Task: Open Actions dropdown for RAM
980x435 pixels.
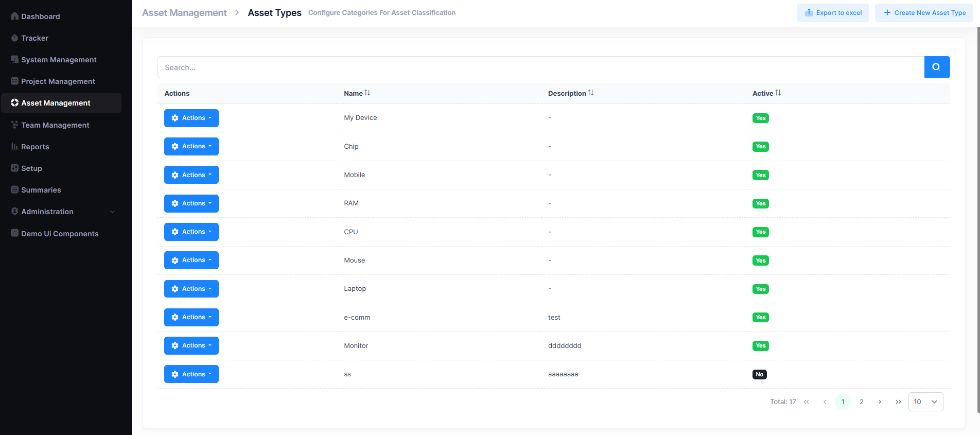Action: (191, 203)
